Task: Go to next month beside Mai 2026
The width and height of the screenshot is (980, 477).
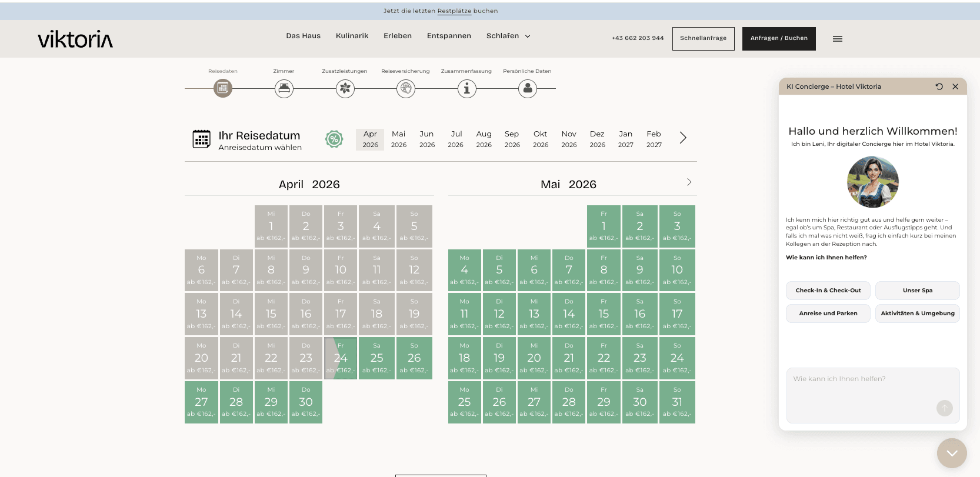Action: [689, 182]
